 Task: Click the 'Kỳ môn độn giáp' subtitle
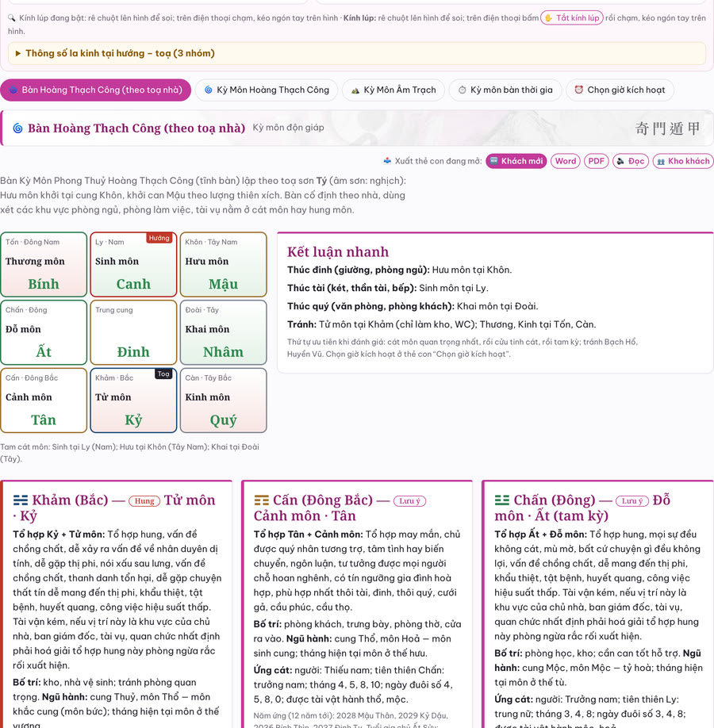pos(289,128)
